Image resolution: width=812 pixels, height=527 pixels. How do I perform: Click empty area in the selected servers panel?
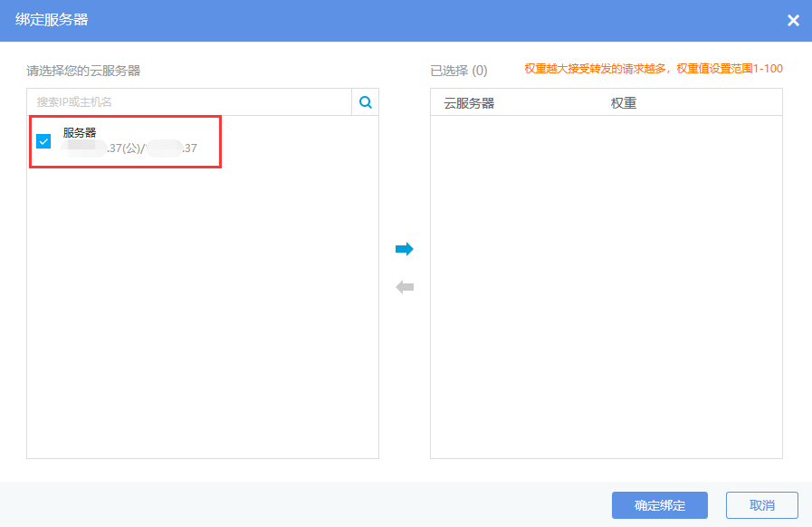click(606, 290)
